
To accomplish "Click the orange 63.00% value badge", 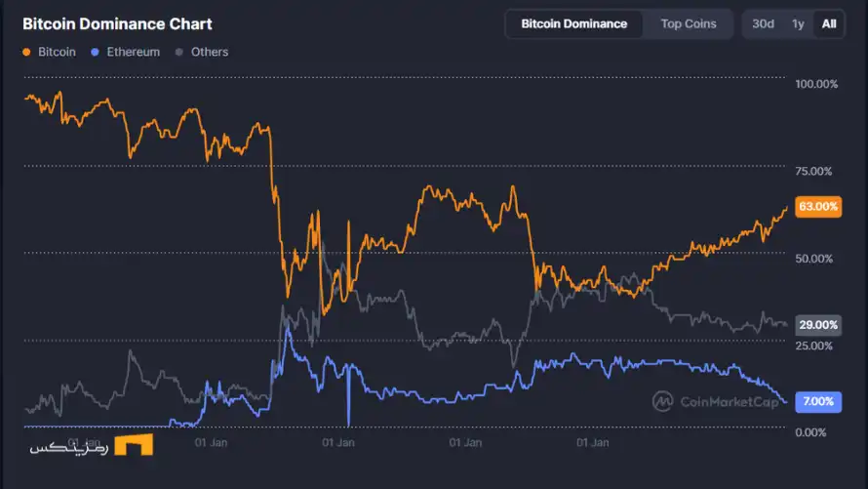I will coord(817,207).
